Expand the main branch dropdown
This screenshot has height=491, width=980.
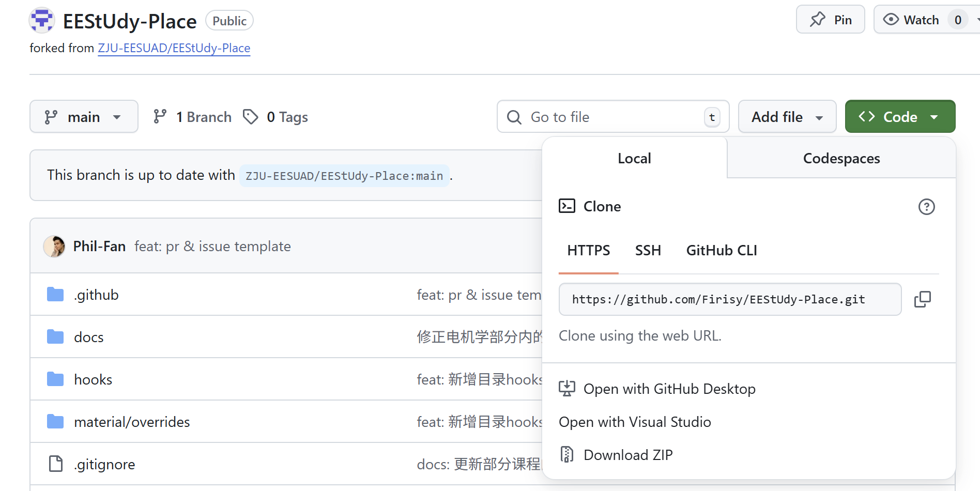coord(84,117)
